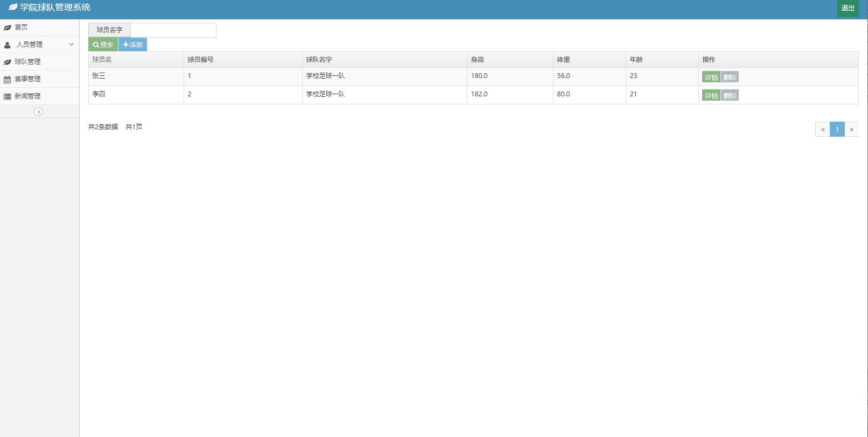Open the 新闻管理 menu item
This screenshot has width=868, height=437.
pyautogui.click(x=27, y=96)
